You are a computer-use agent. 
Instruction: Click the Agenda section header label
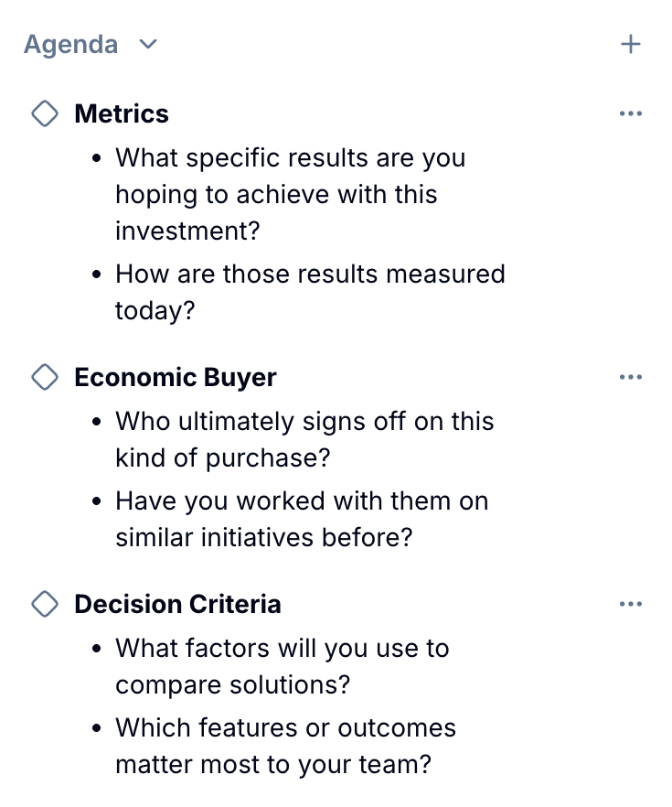click(x=70, y=44)
